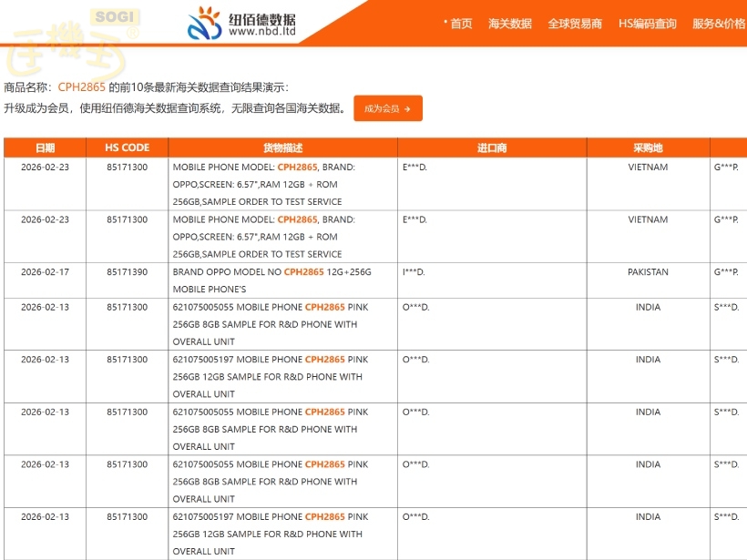Click the sentence 升级成为会员 upgrade prompt text
747x560 pixels.
pyautogui.click(x=175, y=108)
